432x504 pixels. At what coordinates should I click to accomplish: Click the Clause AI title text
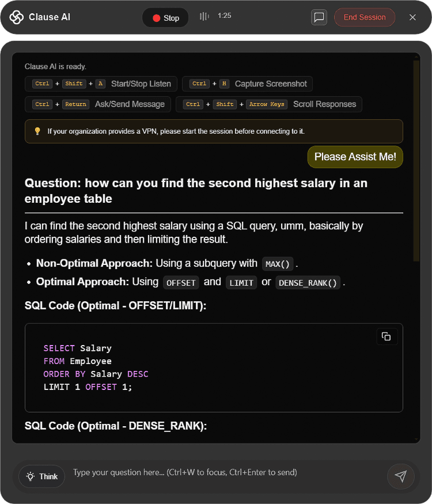click(x=50, y=17)
